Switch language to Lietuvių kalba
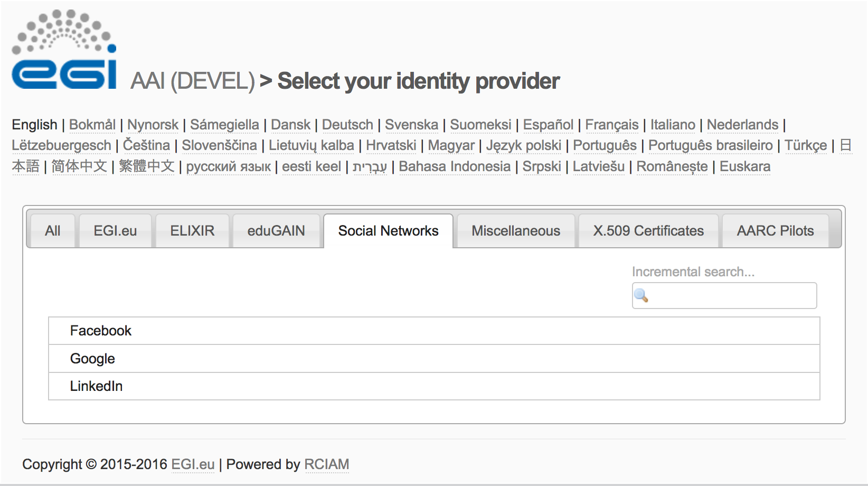This screenshot has width=868, height=486. click(x=312, y=145)
